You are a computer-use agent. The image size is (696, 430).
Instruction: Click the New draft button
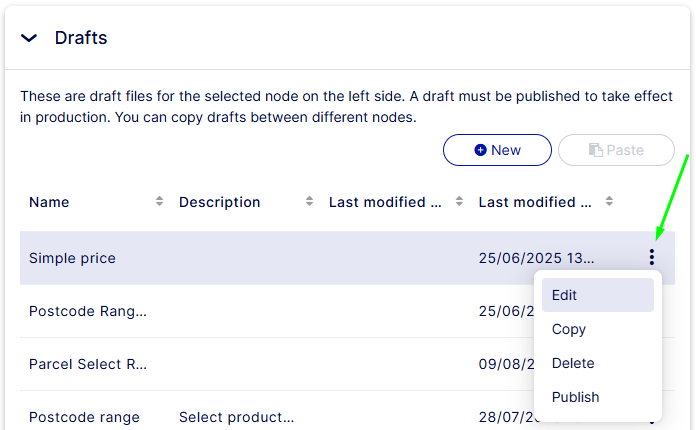497,150
